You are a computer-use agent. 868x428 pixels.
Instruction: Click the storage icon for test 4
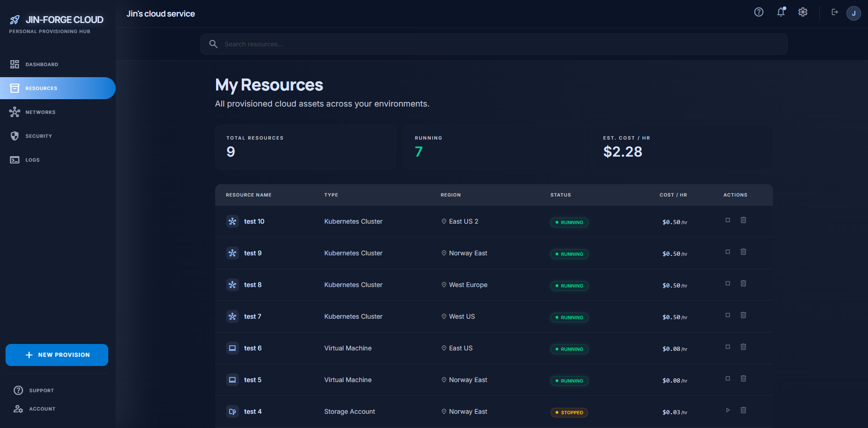pos(233,411)
